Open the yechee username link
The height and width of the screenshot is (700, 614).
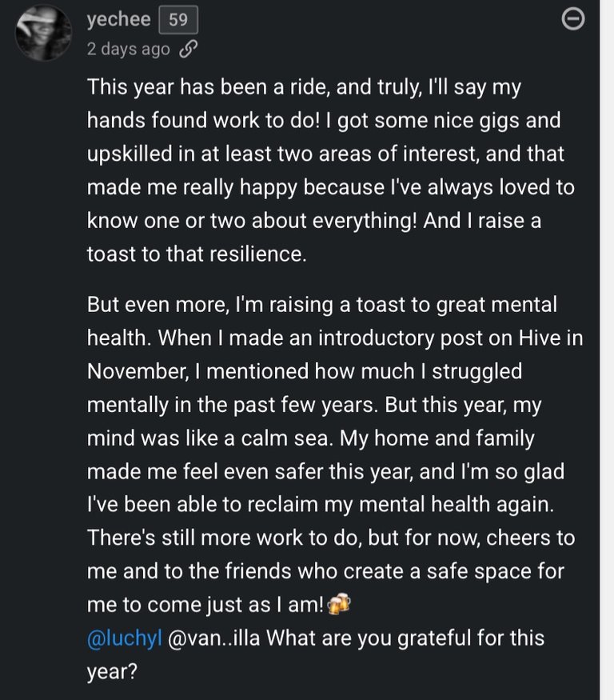coord(118,20)
